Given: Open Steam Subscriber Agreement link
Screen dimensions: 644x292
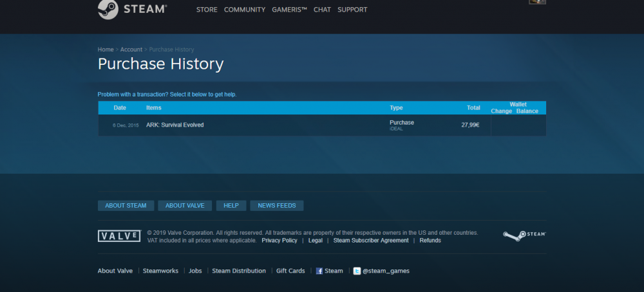Looking at the screenshot, I should [371, 241].
